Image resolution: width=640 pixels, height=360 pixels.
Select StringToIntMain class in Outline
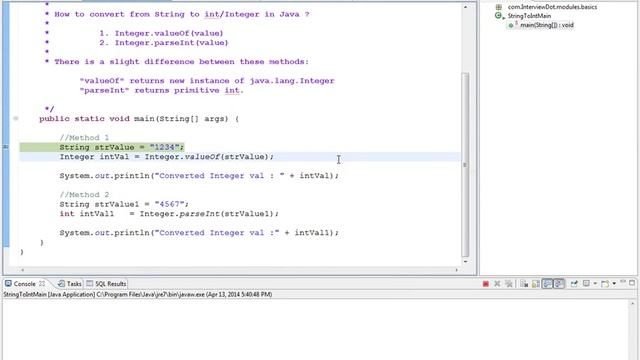tap(529, 16)
